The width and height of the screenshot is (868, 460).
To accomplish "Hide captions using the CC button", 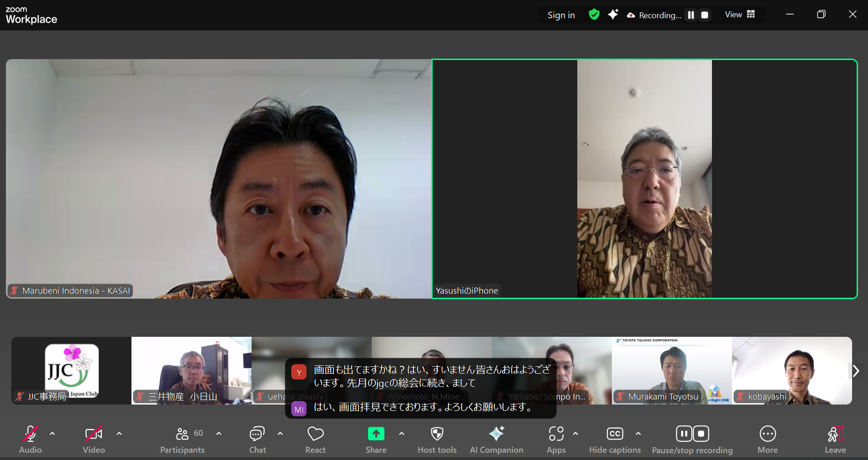I will [x=615, y=439].
